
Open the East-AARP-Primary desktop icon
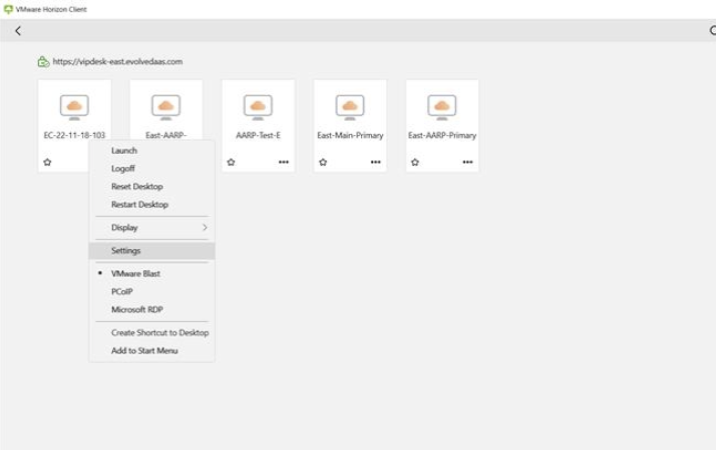tap(442, 108)
